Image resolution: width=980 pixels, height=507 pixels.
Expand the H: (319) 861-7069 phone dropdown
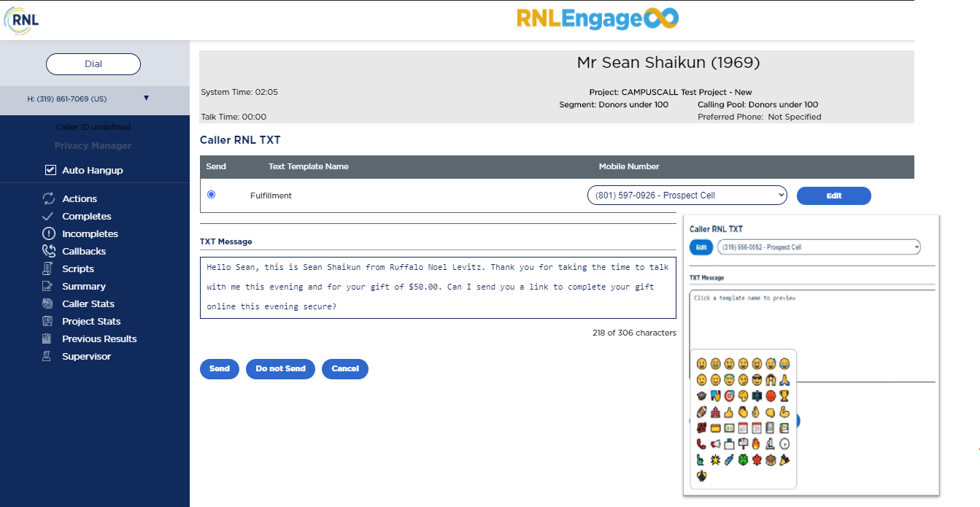click(146, 98)
